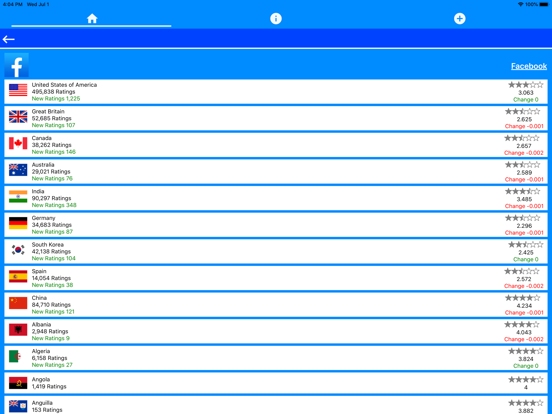Select 'South Korea' country name
This screenshot has height=414, width=552.
pos(48,244)
